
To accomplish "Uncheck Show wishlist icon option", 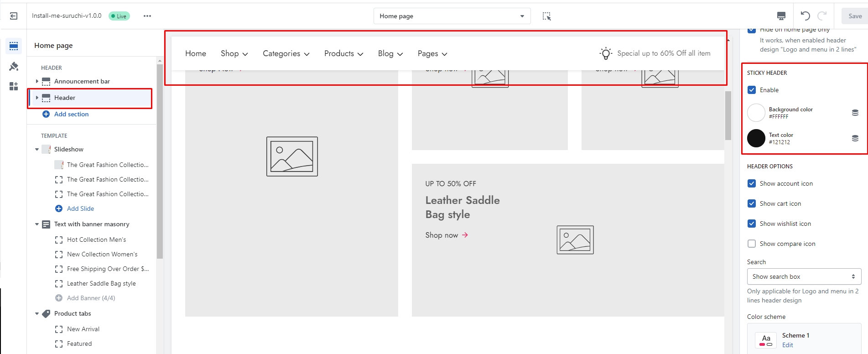I will tap(752, 224).
